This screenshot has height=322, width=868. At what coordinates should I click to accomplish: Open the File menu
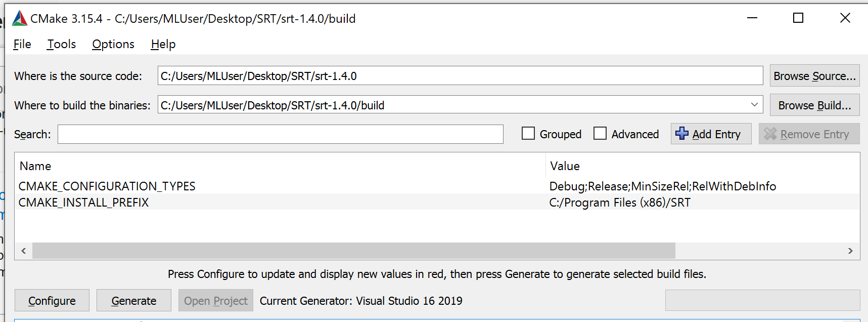pos(22,44)
